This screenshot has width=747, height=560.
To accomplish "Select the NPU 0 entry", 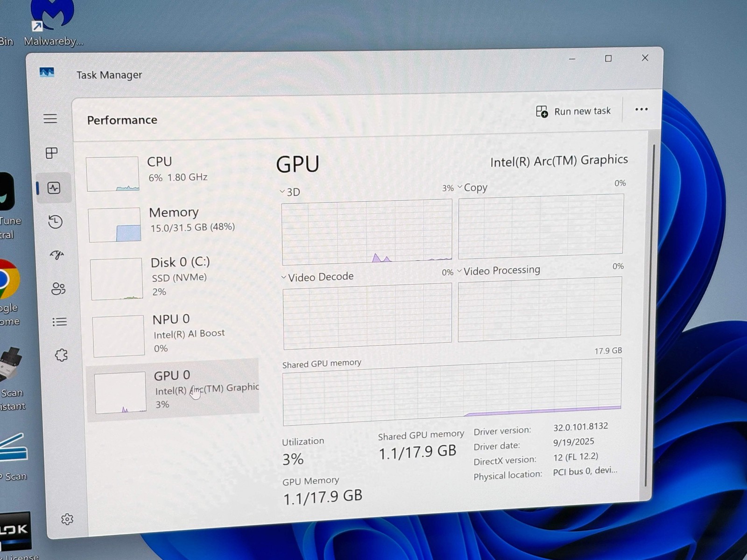I will [174, 335].
